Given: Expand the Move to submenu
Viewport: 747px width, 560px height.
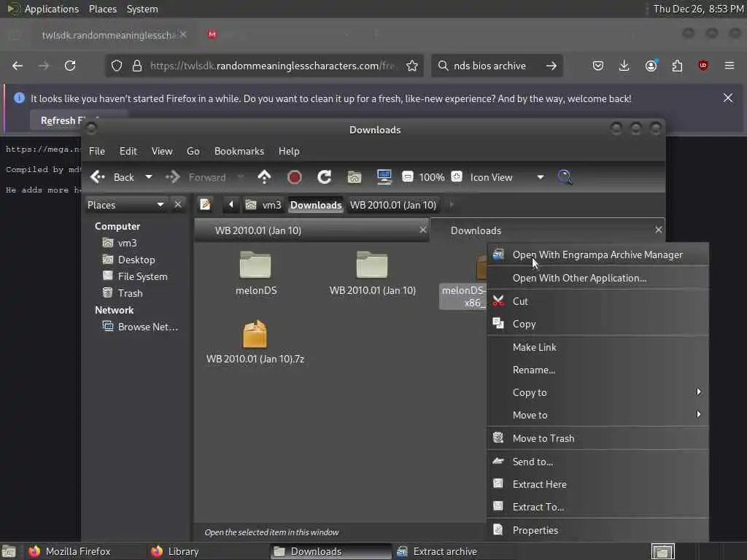Looking at the screenshot, I should pyautogui.click(x=597, y=415).
